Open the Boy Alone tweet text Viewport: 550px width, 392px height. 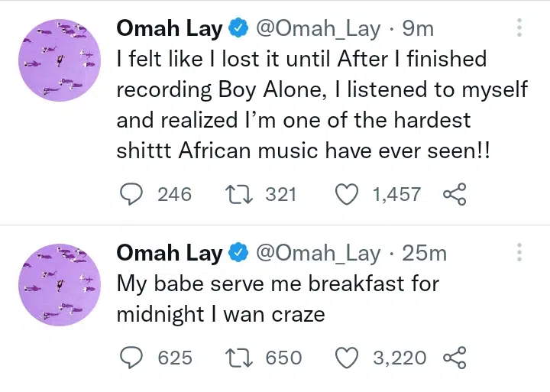point(321,105)
